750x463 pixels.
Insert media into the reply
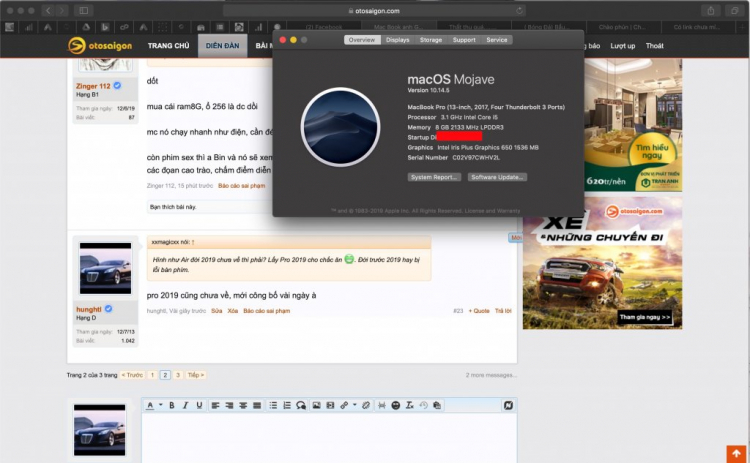[330, 405]
